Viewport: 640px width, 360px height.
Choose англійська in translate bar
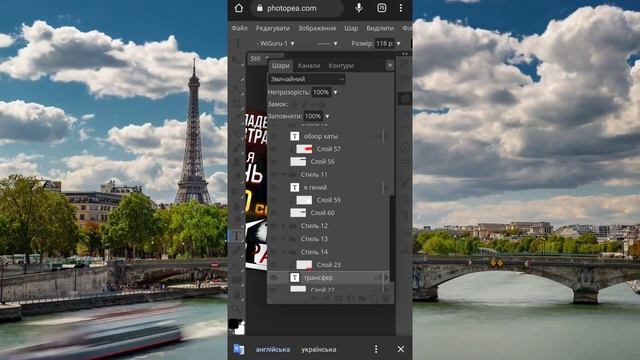[273, 349]
